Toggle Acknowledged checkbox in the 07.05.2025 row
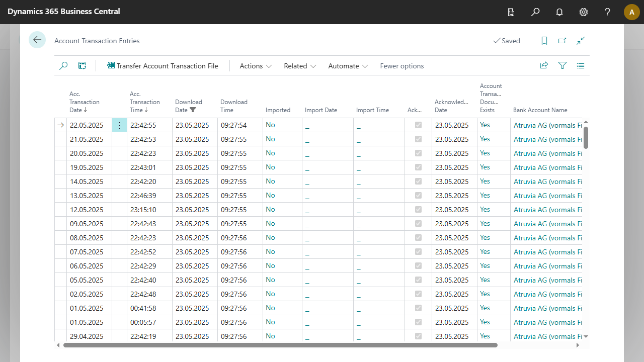The image size is (644, 362). click(x=418, y=252)
